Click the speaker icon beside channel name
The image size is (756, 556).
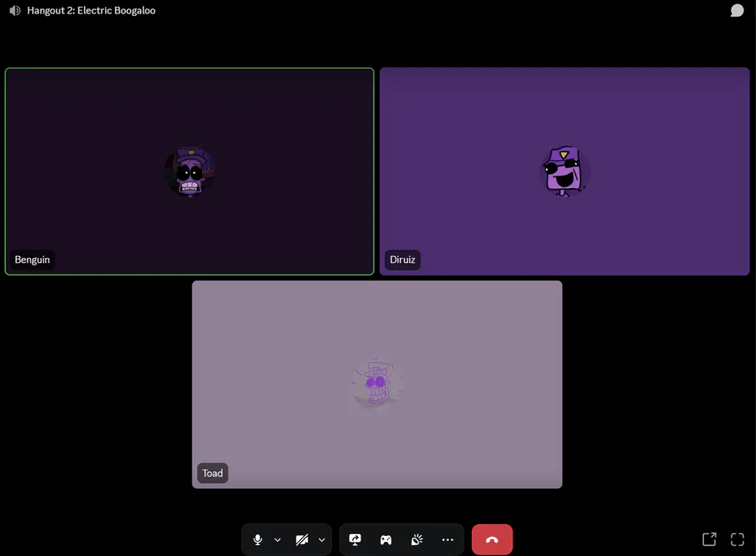[15, 11]
